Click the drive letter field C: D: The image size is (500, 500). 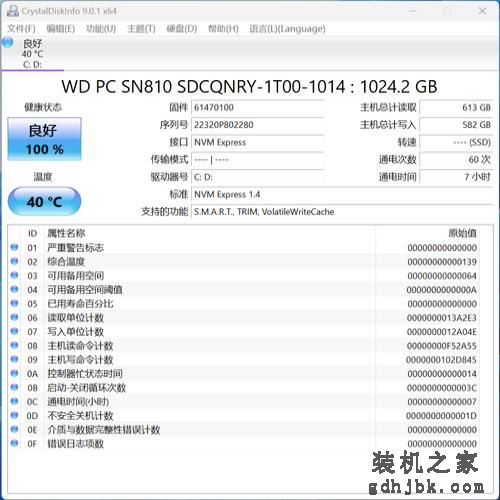click(x=257, y=177)
